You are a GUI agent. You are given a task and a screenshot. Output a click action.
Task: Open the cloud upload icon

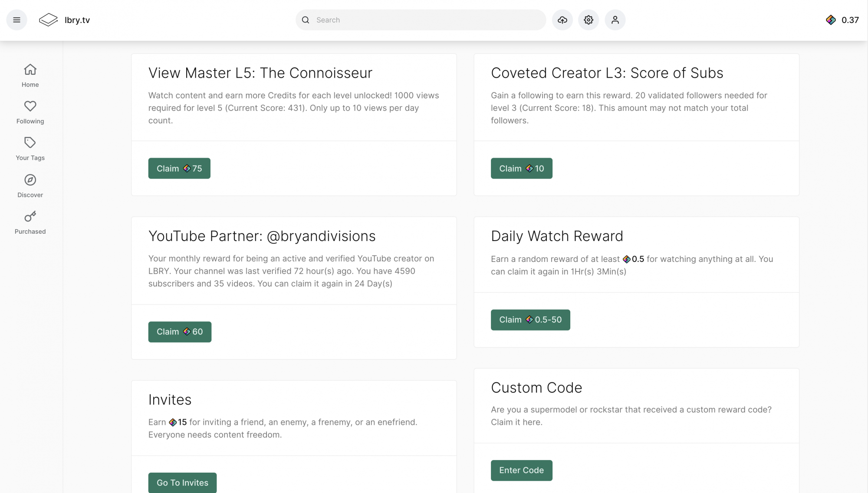[x=562, y=20]
